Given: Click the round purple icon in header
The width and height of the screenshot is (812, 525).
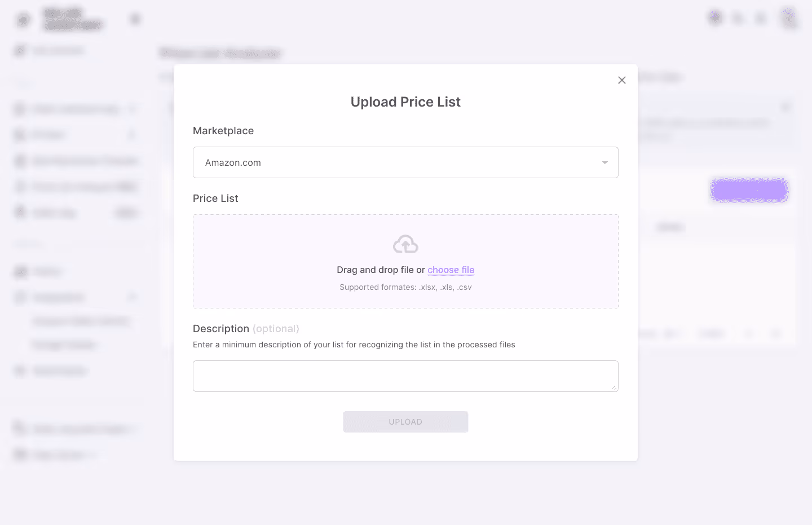Looking at the screenshot, I should pyautogui.click(x=715, y=18).
